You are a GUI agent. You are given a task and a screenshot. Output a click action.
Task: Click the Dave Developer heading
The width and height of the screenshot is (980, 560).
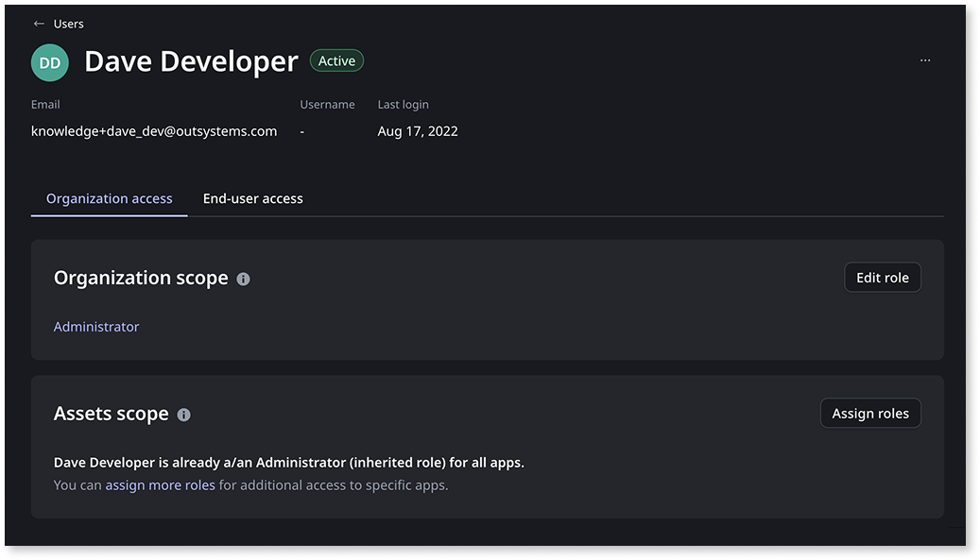(191, 60)
